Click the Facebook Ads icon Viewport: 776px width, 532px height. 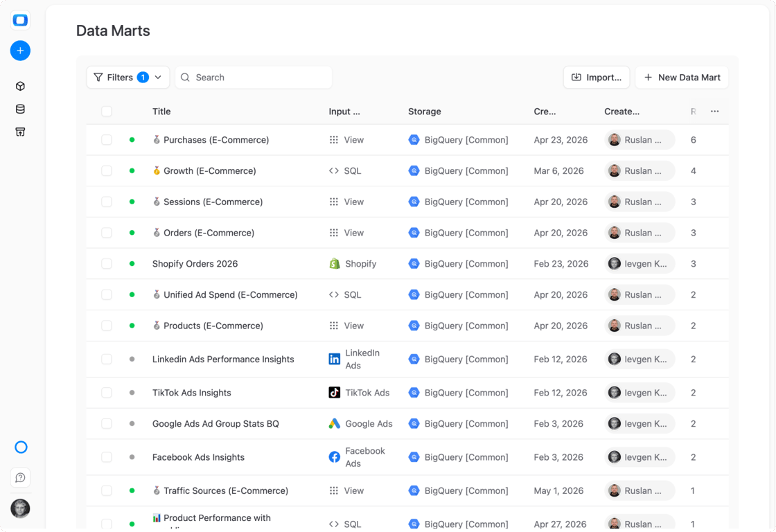[x=335, y=457]
